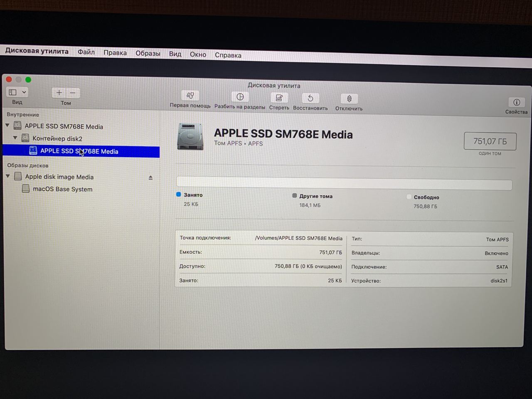
Task: Click the gray Другие тома color indicator
Action: (294, 195)
